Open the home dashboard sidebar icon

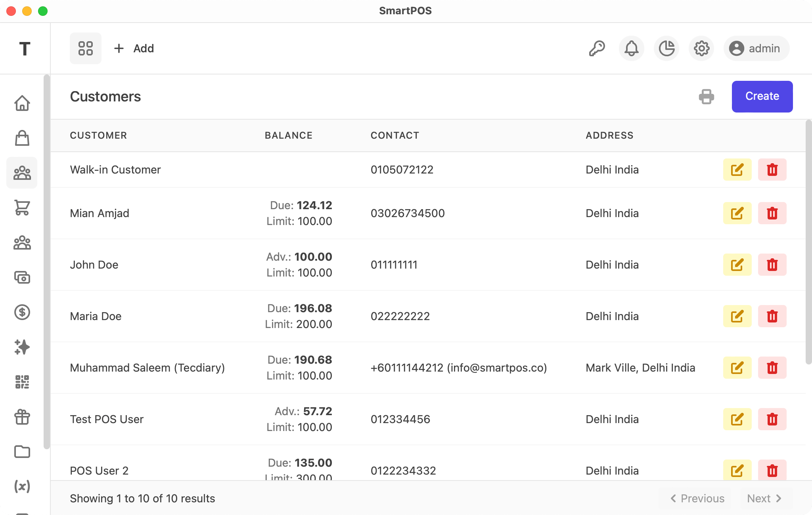tap(22, 103)
